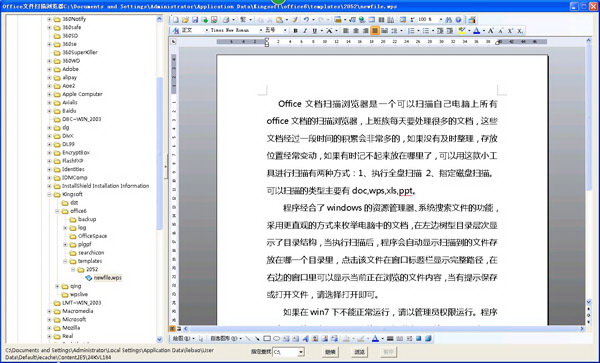Click the yellow highlight color button
This screenshot has height=363, width=600.
(462, 31)
